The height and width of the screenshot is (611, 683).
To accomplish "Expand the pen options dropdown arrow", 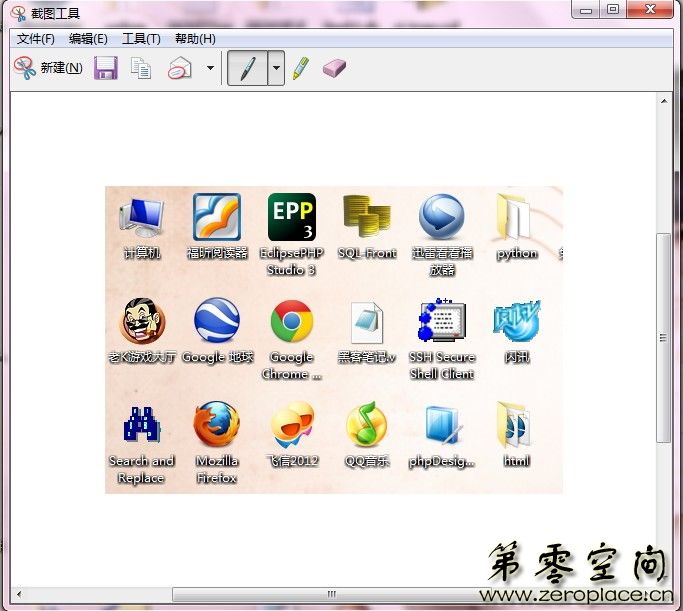I will pos(276,68).
